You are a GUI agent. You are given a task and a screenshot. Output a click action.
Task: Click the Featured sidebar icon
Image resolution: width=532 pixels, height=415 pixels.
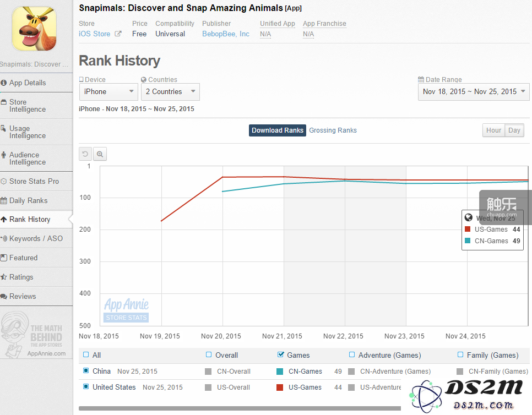tap(4, 258)
